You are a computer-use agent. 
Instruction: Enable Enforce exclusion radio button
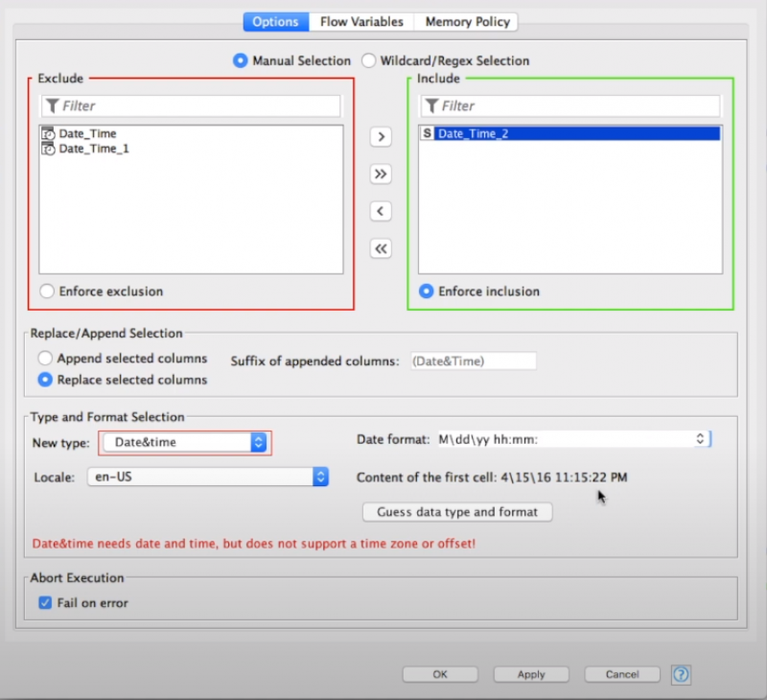[46, 292]
